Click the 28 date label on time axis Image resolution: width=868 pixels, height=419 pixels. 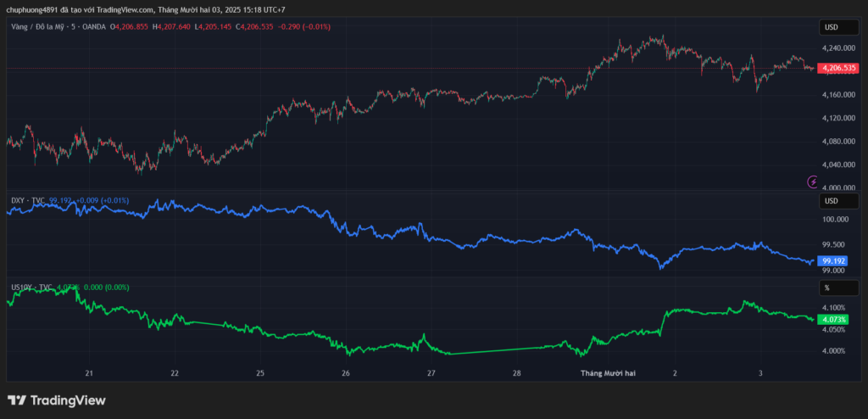click(517, 373)
